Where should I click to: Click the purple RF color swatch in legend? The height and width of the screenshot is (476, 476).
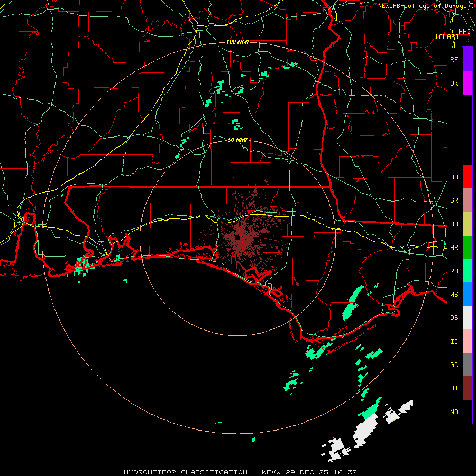(467, 59)
